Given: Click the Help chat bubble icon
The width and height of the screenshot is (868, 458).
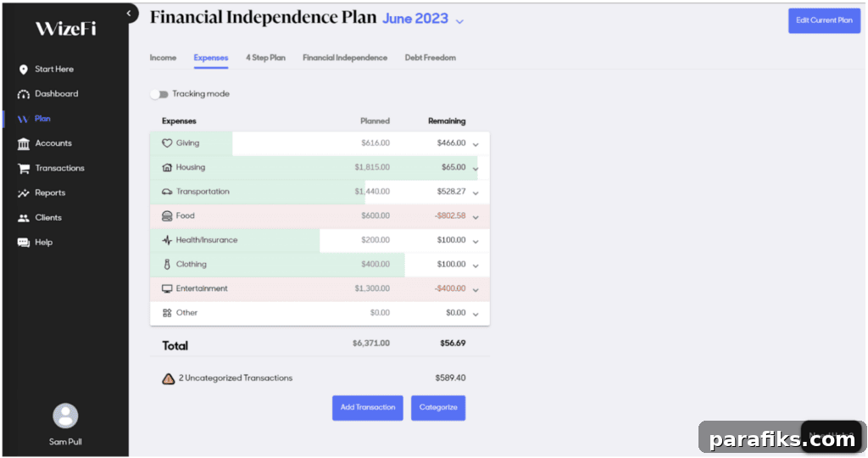Looking at the screenshot, I should coord(23,243).
